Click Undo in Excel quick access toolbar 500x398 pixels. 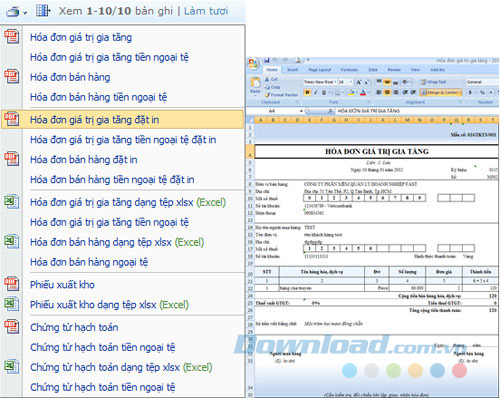click(x=275, y=60)
